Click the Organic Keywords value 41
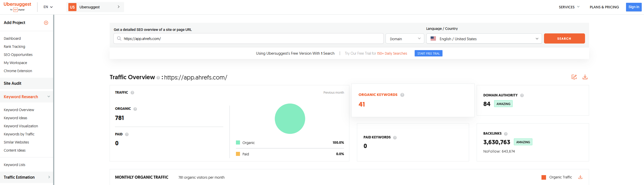644x185 pixels. click(x=362, y=104)
